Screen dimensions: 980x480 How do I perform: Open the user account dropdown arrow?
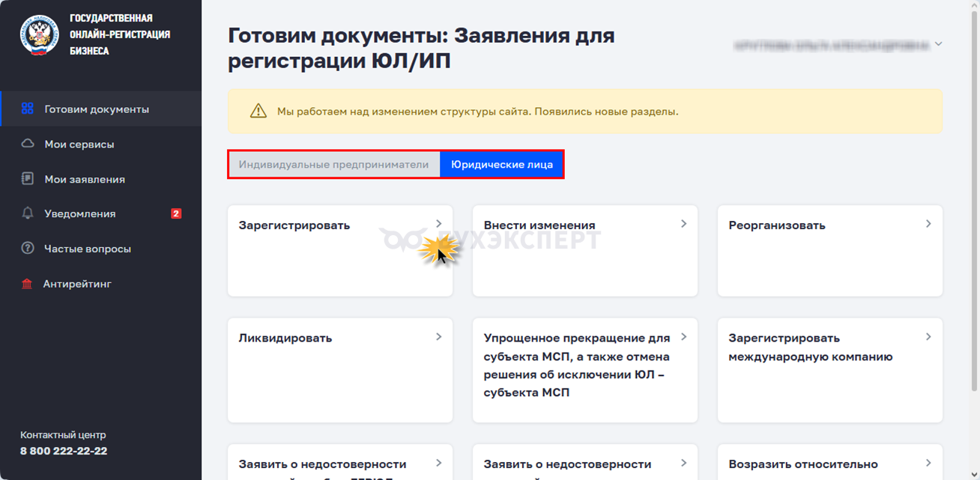tap(938, 44)
